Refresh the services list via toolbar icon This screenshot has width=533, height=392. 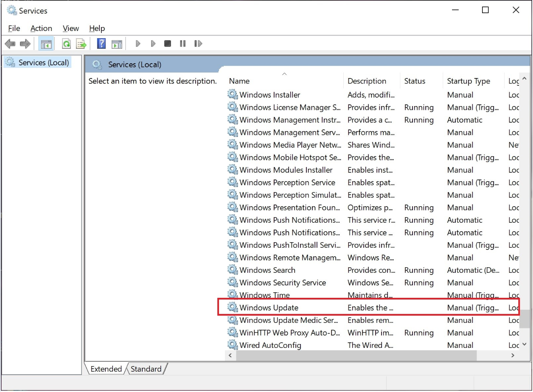pyautogui.click(x=66, y=44)
